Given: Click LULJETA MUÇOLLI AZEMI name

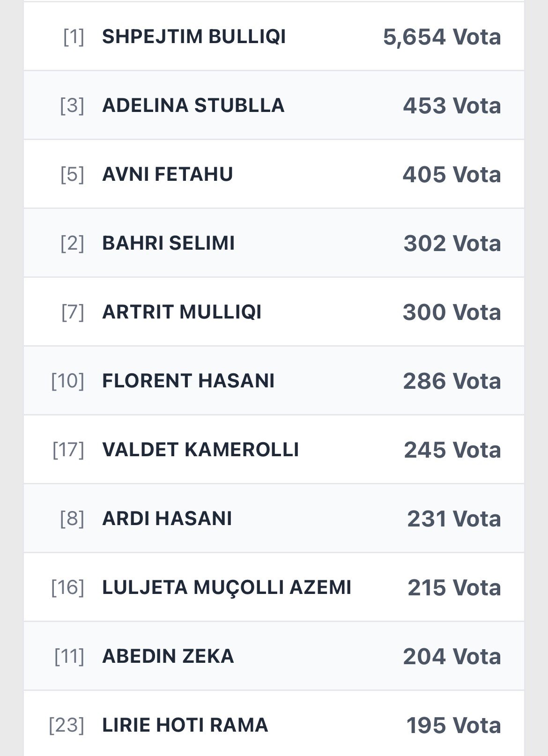Looking at the screenshot, I should [x=227, y=587].
